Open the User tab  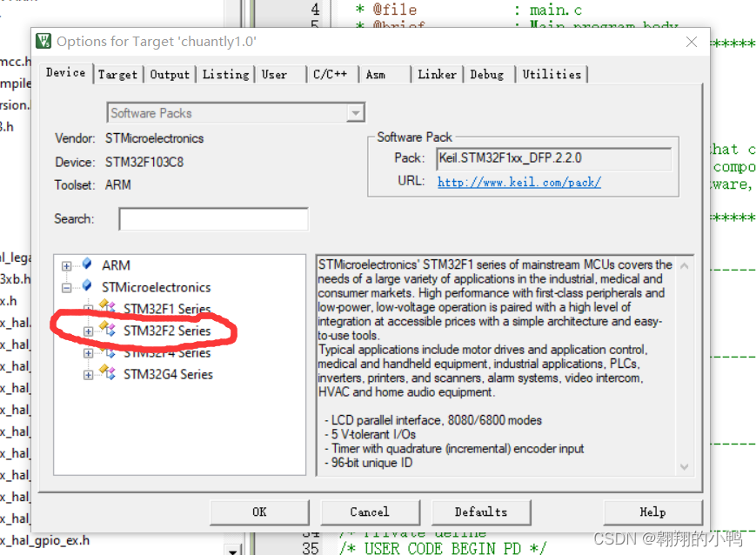(274, 75)
